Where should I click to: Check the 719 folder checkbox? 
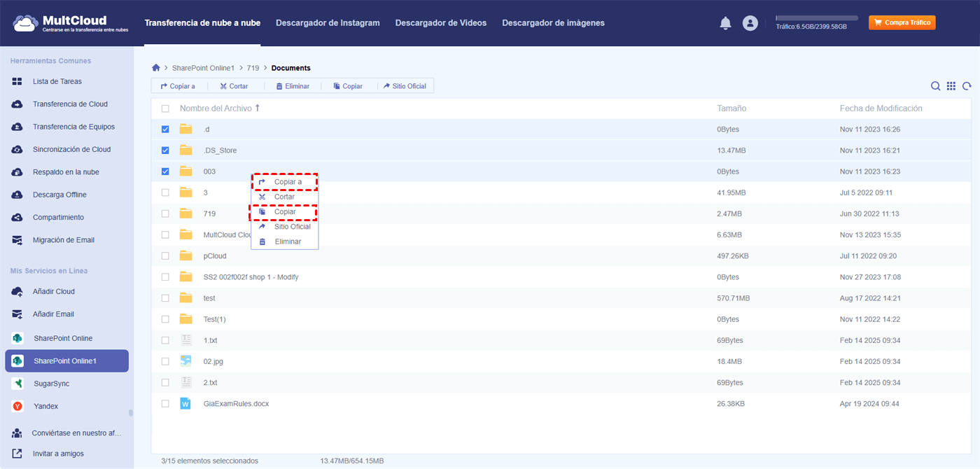(x=165, y=213)
